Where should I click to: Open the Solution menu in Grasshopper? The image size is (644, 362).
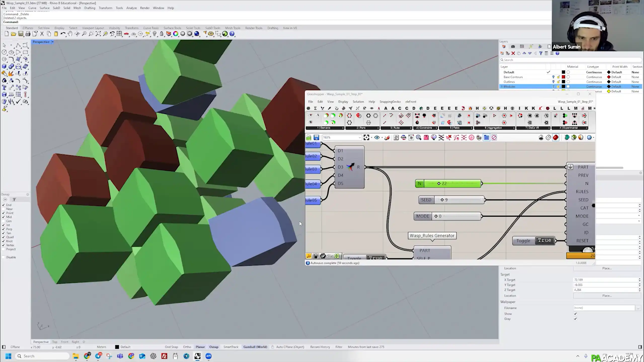358,102
